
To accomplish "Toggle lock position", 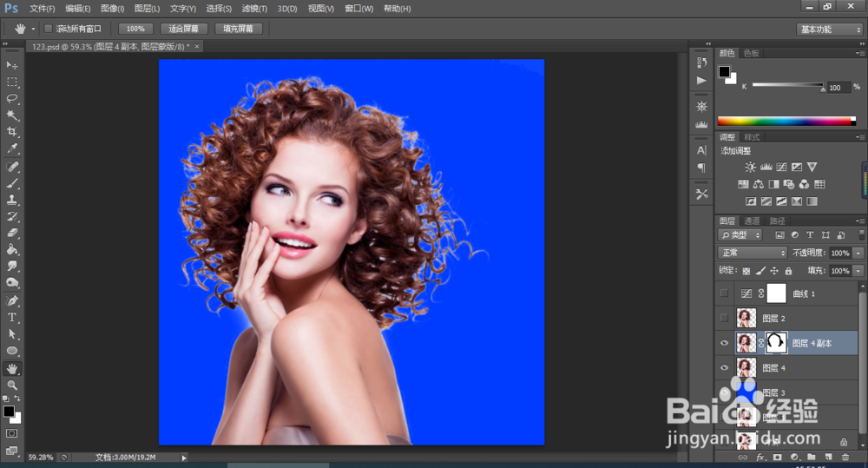I will [774, 271].
